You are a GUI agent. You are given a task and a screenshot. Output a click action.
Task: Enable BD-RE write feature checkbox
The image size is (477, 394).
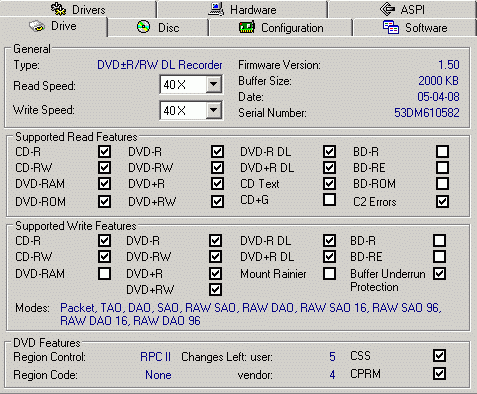coord(439,256)
